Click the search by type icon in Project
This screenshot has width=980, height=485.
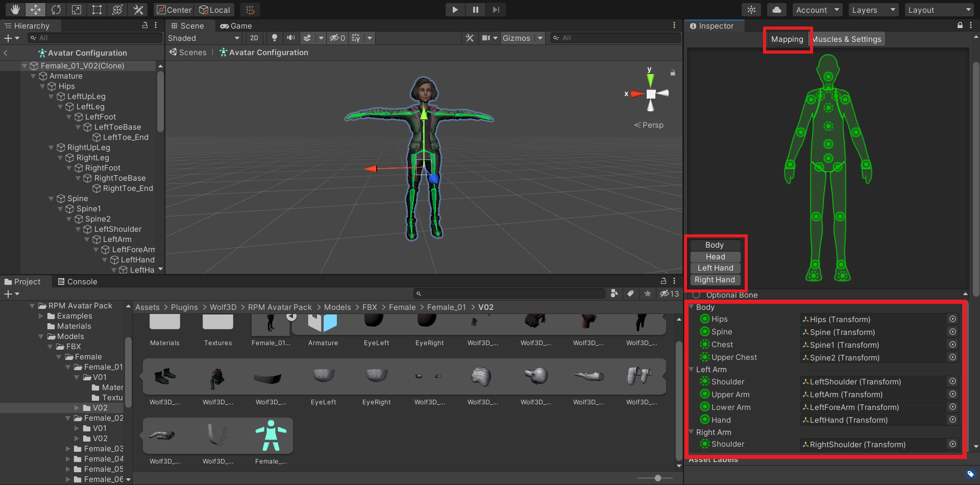pyautogui.click(x=614, y=294)
